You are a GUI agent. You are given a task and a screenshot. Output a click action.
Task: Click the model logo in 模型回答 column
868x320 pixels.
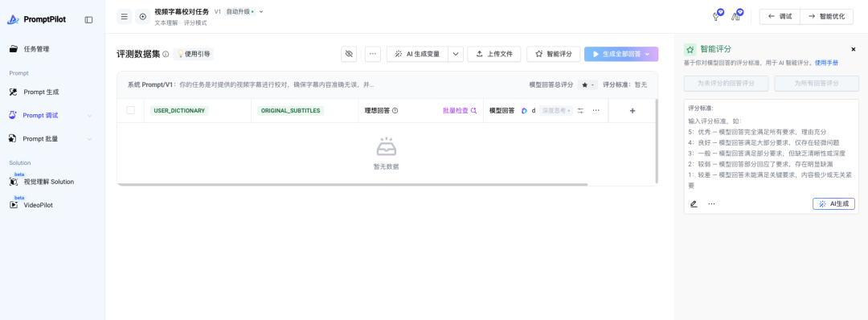524,111
